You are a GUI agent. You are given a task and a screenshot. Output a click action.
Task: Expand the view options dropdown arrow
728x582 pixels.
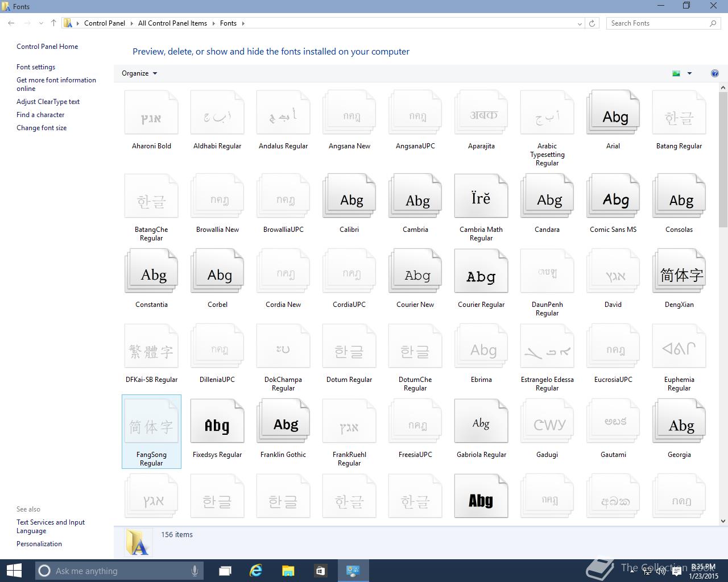pyautogui.click(x=689, y=73)
